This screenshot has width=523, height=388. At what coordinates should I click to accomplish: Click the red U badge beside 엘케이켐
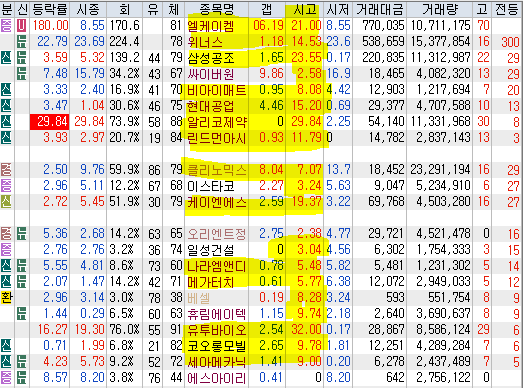point(22,26)
